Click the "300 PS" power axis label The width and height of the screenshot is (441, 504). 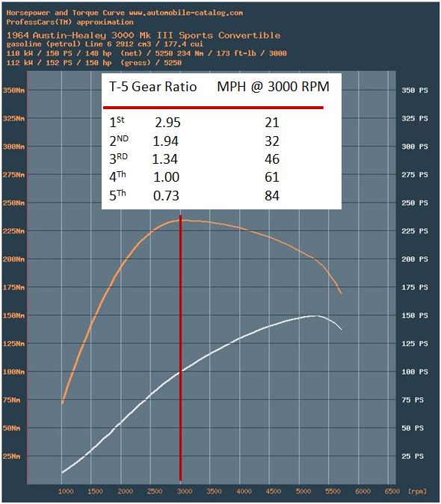pos(415,147)
